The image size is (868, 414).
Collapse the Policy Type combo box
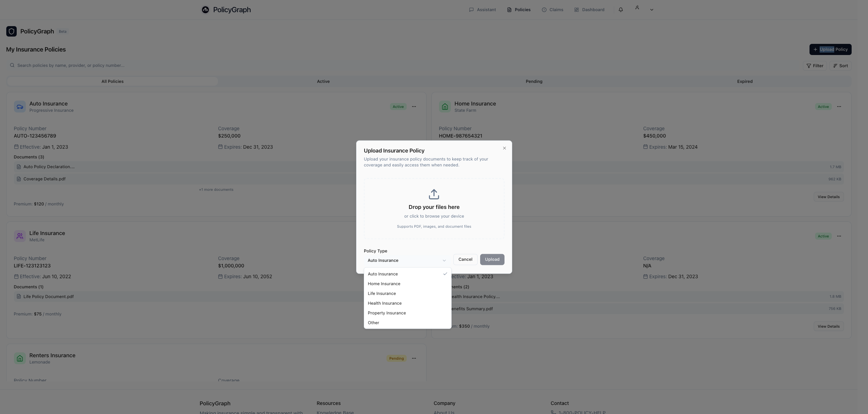pos(406,260)
